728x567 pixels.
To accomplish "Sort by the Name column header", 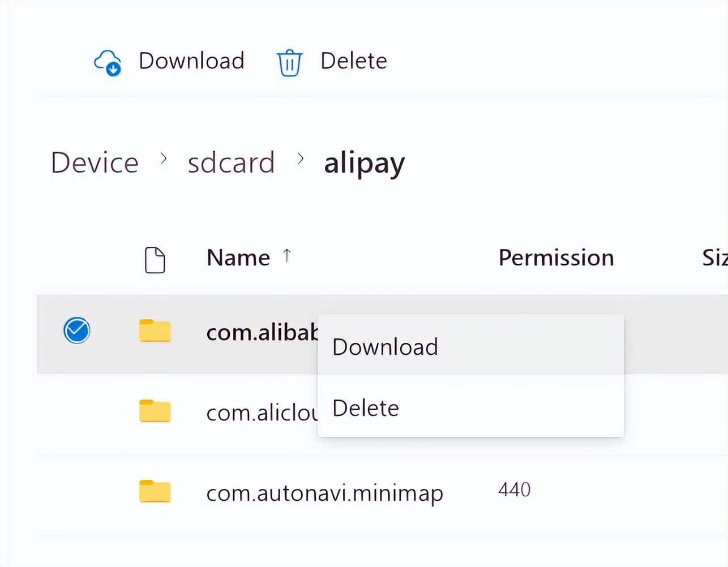I will [238, 258].
